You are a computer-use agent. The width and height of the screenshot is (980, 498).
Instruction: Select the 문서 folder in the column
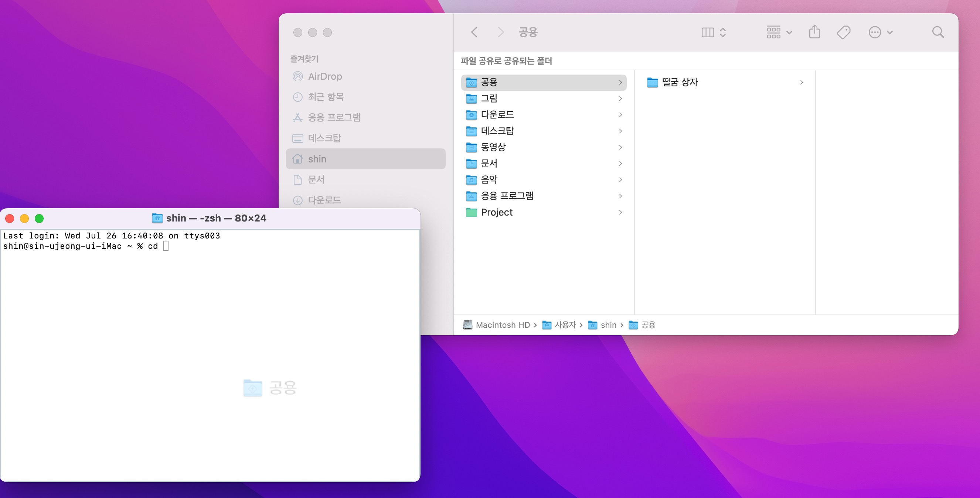tap(489, 164)
